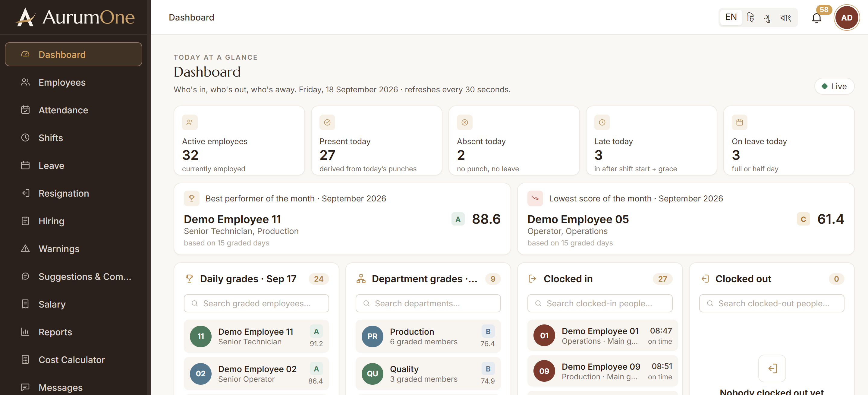868x395 pixels.
Task: Click the Absent today cross icon
Action: point(465,122)
